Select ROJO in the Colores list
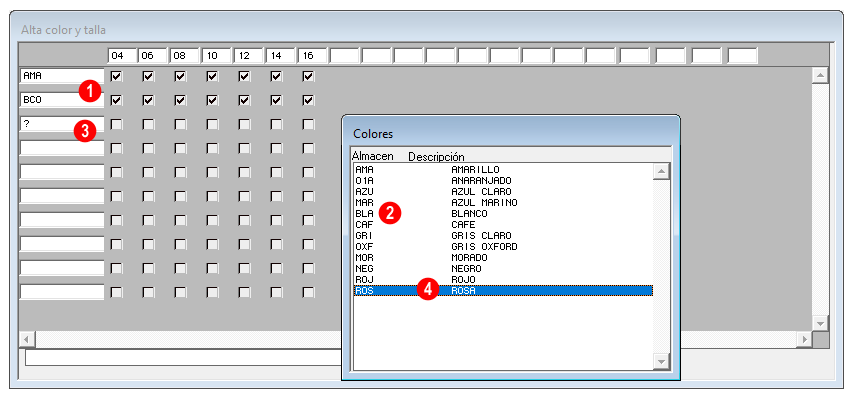Screen dimensions: 849x398 (503, 279)
